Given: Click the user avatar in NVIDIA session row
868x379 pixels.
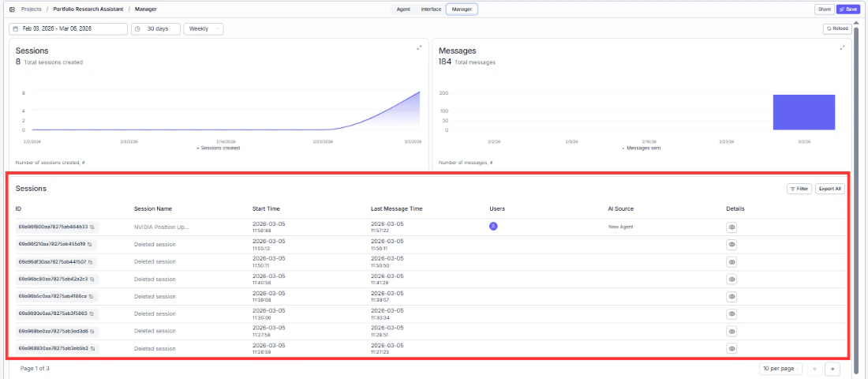Looking at the screenshot, I should pyautogui.click(x=493, y=226).
